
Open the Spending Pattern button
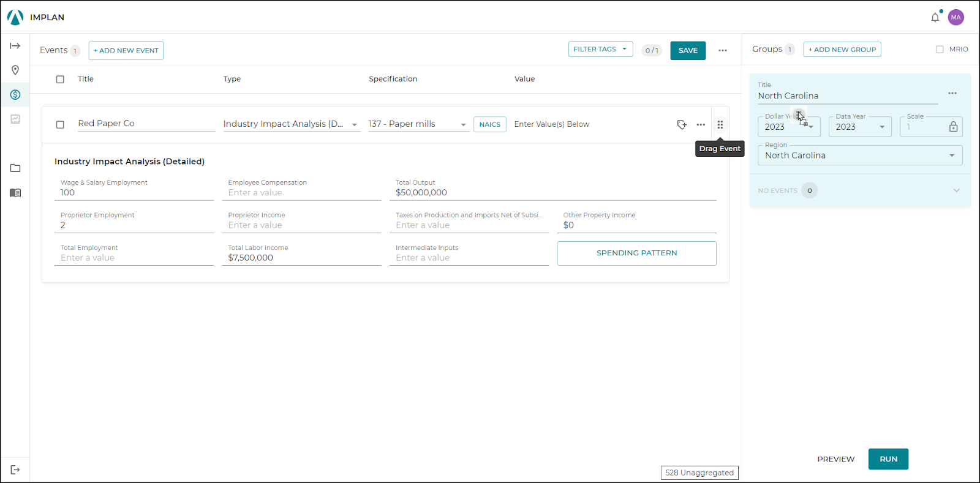click(636, 253)
